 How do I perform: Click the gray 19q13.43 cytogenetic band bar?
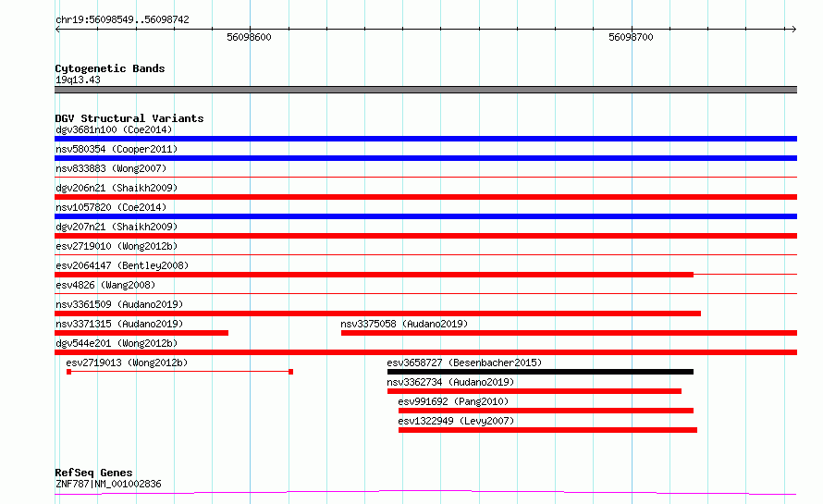coord(425,90)
